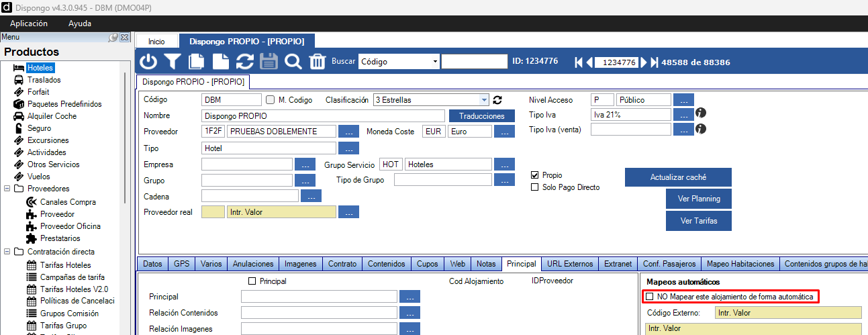Go to the first record

[x=579, y=62]
